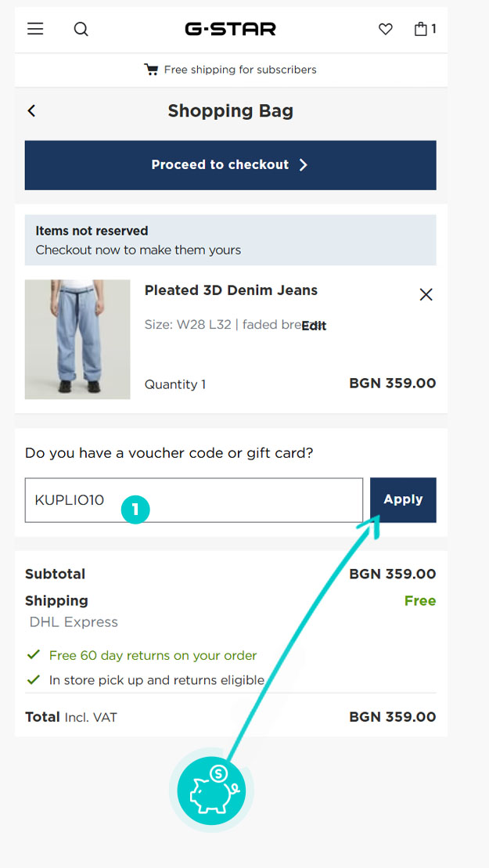Click Free shipping for subscribers banner

[239, 70]
